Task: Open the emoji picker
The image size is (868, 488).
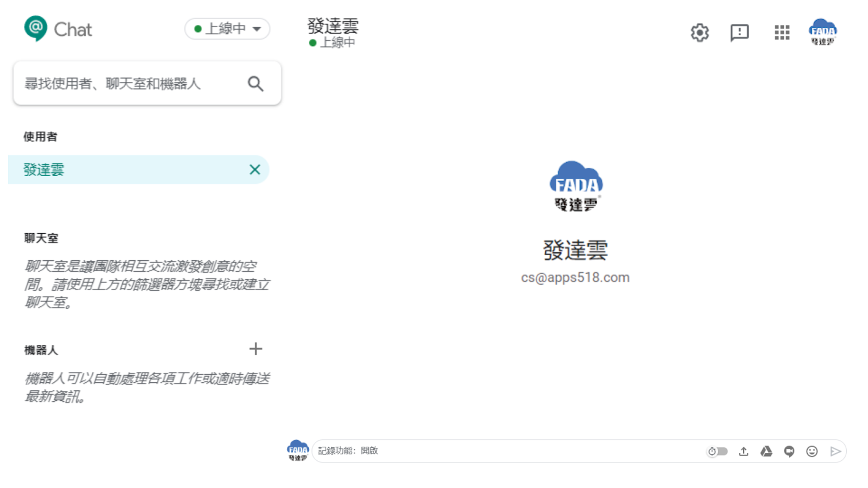Action: [812, 451]
